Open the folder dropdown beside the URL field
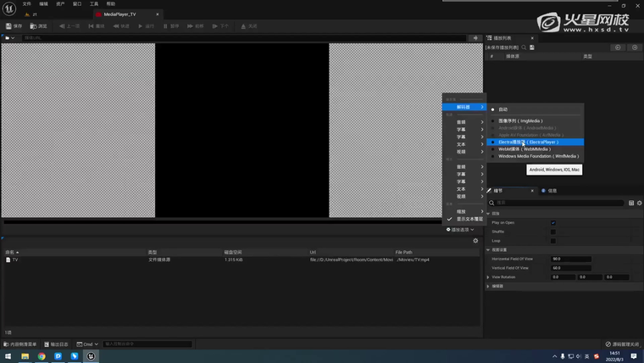The width and height of the screenshot is (644, 363). tap(10, 38)
